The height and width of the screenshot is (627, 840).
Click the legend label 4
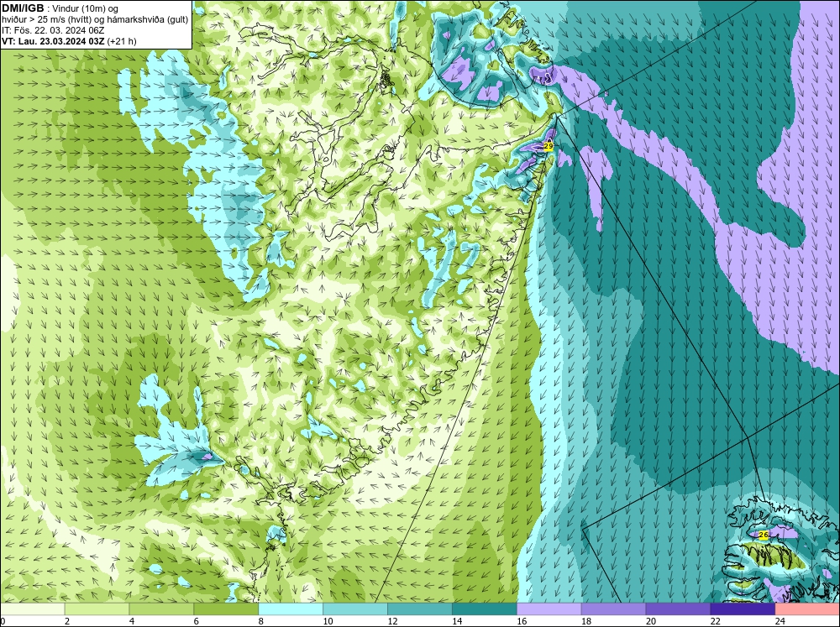pyautogui.click(x=132, y=621)
